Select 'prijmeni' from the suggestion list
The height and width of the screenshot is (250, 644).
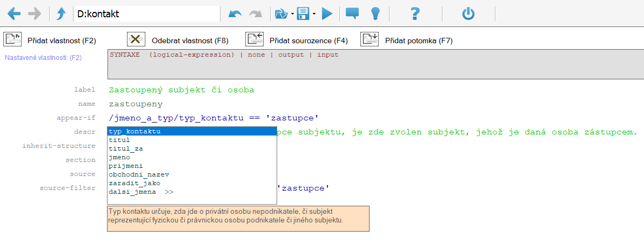point(126,166)
